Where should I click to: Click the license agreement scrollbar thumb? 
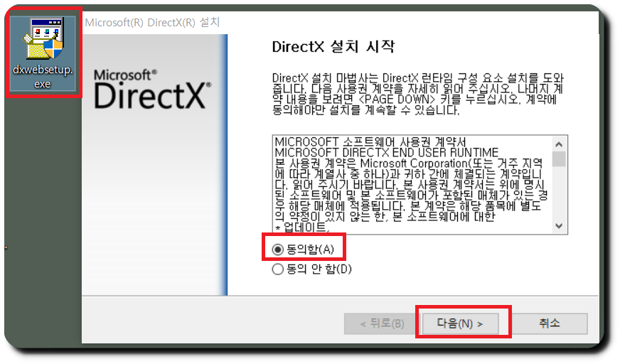click(x=559, y=159)
